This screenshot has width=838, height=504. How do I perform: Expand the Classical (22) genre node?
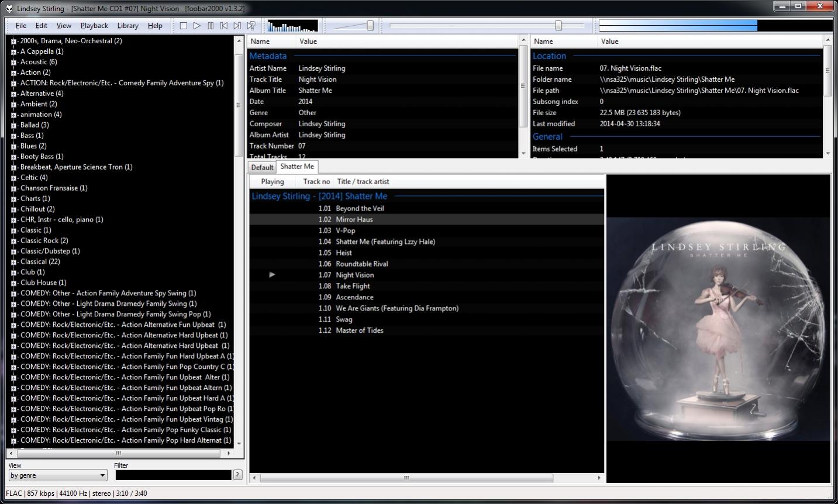pos(13,263)
